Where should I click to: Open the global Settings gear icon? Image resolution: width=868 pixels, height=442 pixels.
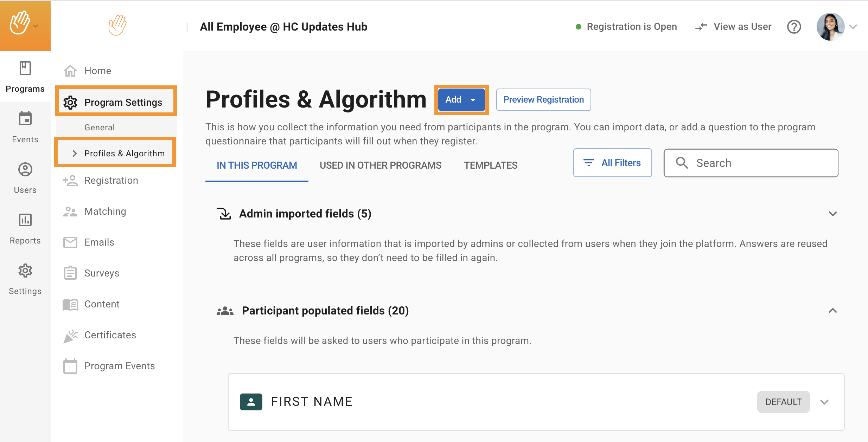[x=25, y=271]
